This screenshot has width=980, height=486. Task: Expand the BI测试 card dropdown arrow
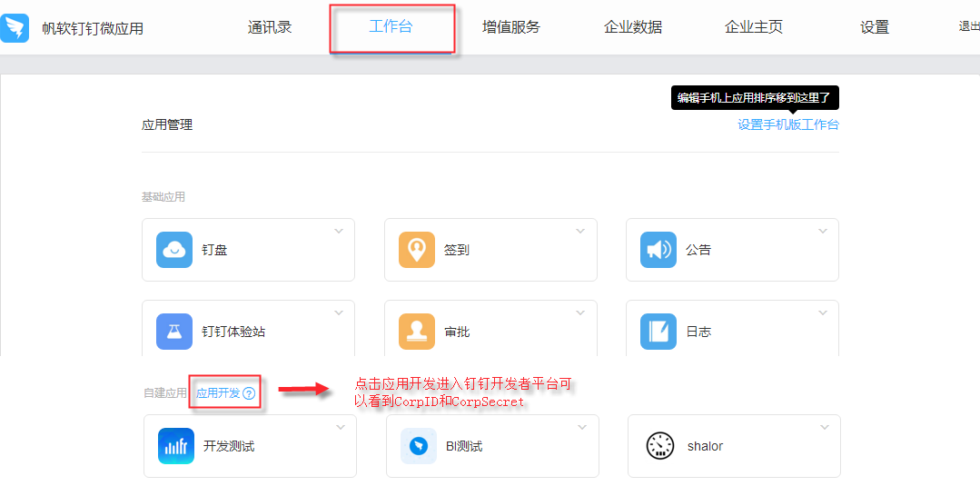(x=582, y=428)
